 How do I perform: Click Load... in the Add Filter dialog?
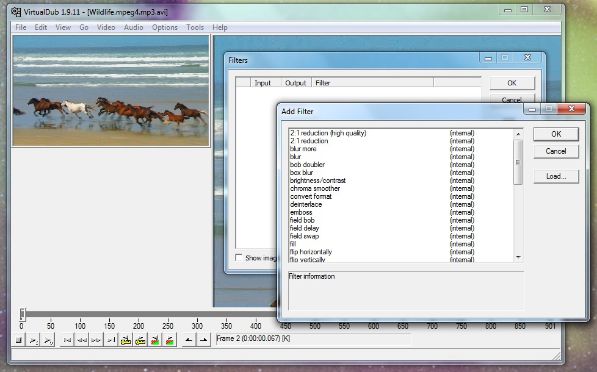click(x=556, y=176)
